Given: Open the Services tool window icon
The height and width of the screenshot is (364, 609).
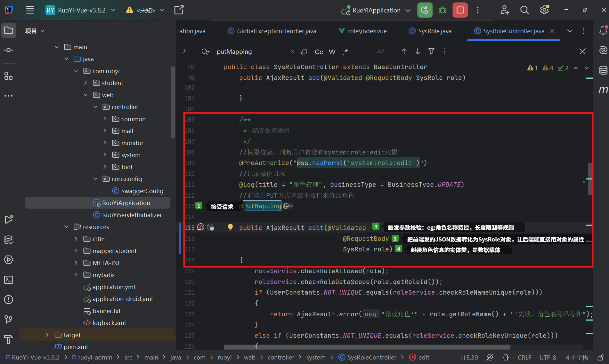Looking at the screenshot, I should pyautogui.click(x=9, y=259).
